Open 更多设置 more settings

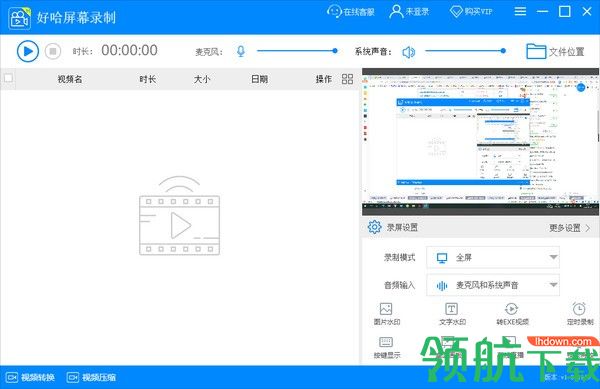tap(570, 228)
